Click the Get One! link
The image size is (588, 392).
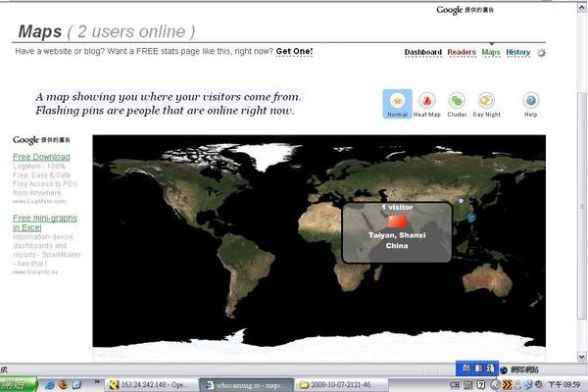pyautogui.click(x=294, y=51)
